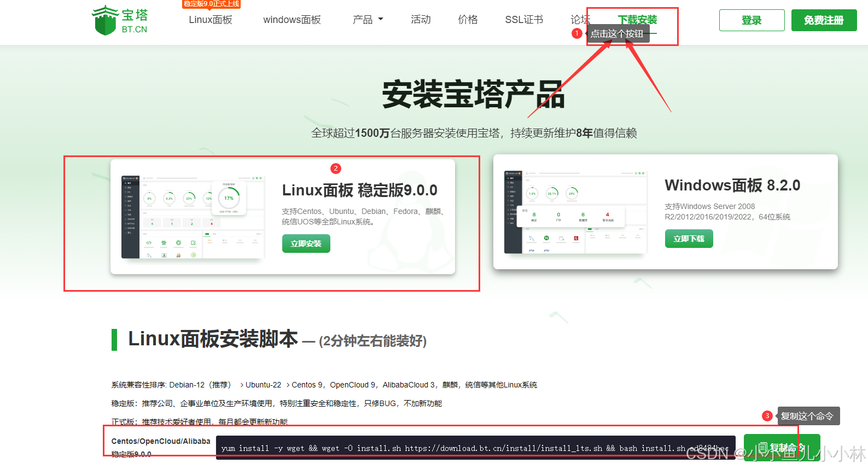Click the Windows面板 8.2.0 title

(732, 186)
